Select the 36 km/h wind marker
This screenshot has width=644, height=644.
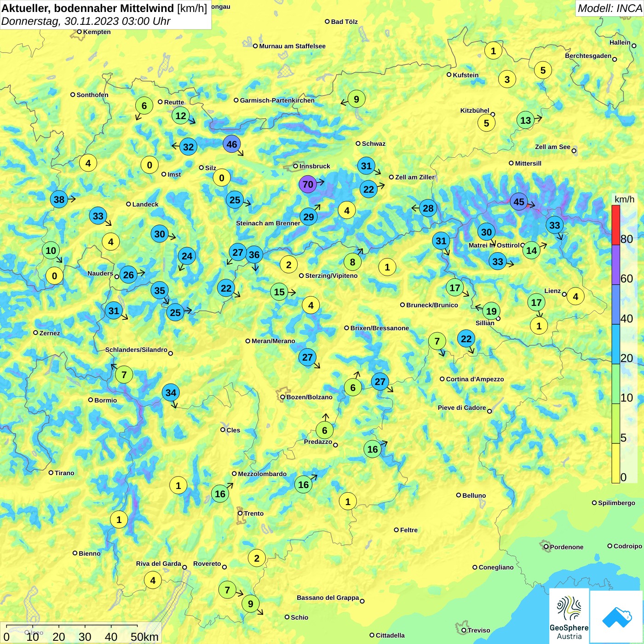coord(254,255)
